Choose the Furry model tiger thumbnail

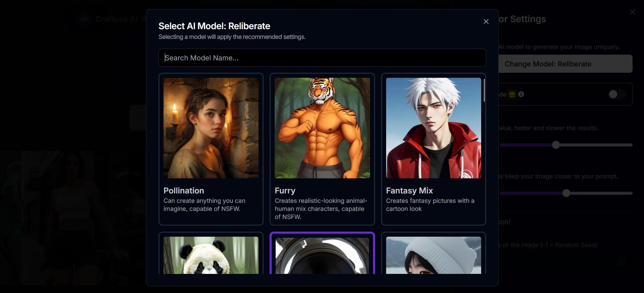(322, 128)
